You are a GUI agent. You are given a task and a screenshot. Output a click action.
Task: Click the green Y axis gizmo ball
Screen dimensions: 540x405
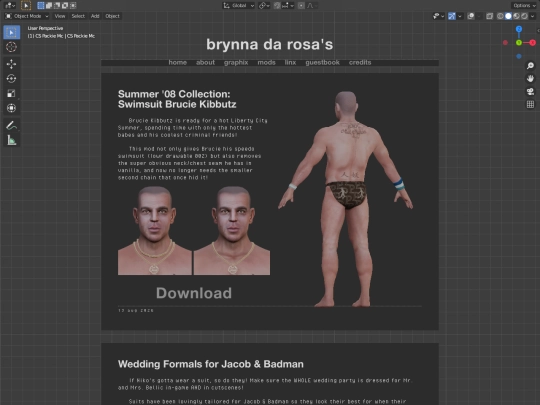pyautogui.click(x=519, y=43)
